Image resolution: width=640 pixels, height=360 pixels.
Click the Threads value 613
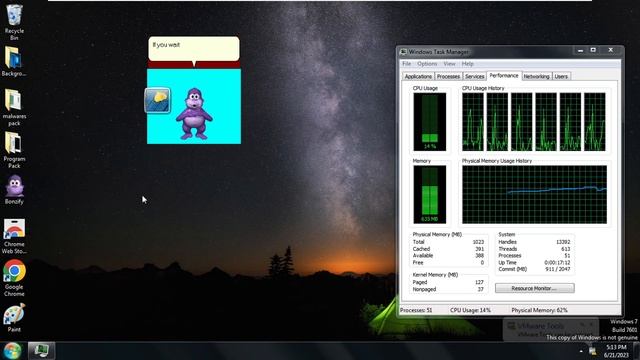(x=565, y=249)
